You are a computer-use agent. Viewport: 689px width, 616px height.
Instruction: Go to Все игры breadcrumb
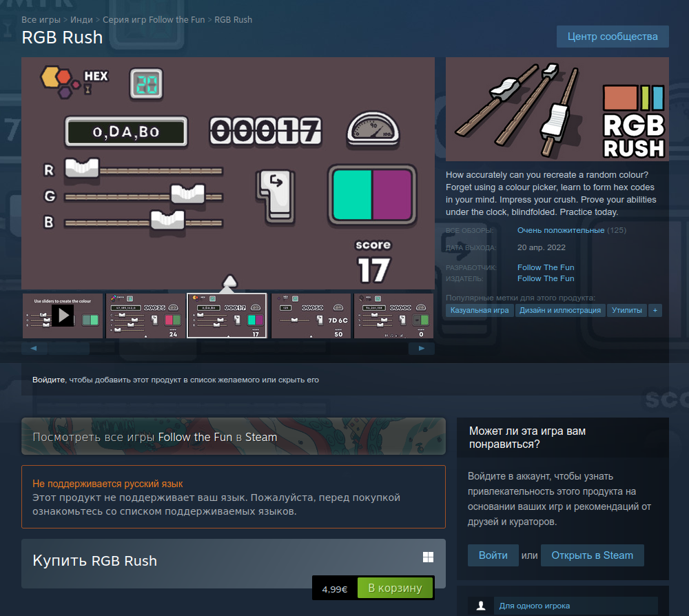(39, 20)
